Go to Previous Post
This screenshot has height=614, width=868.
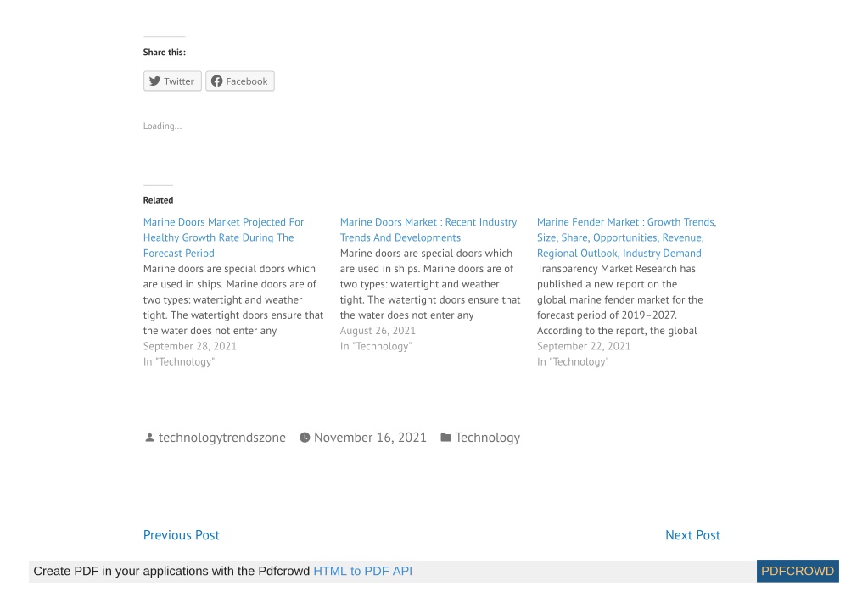181,535
